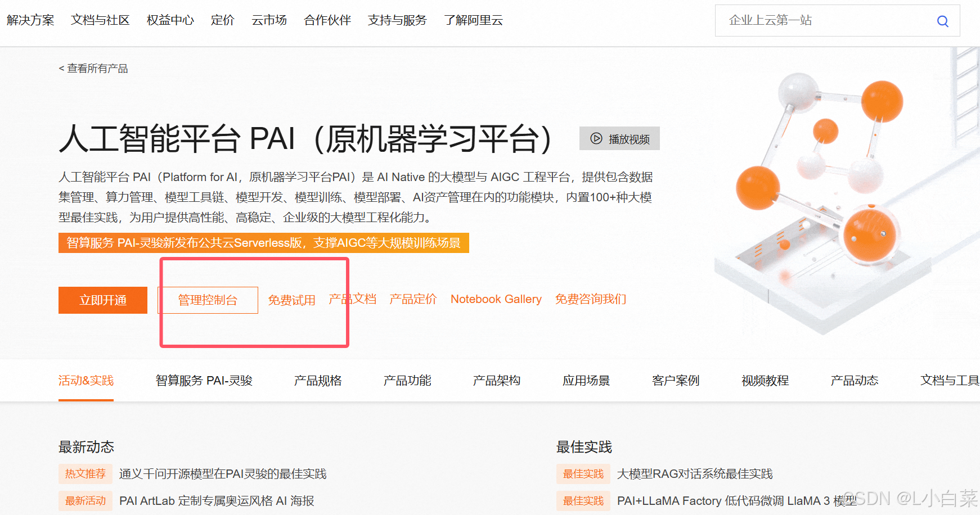Screen dimensions: 980x515
Task: Click 最佳实践 tag beside 大模型RAG article
Action: click(x=583, y=474)
